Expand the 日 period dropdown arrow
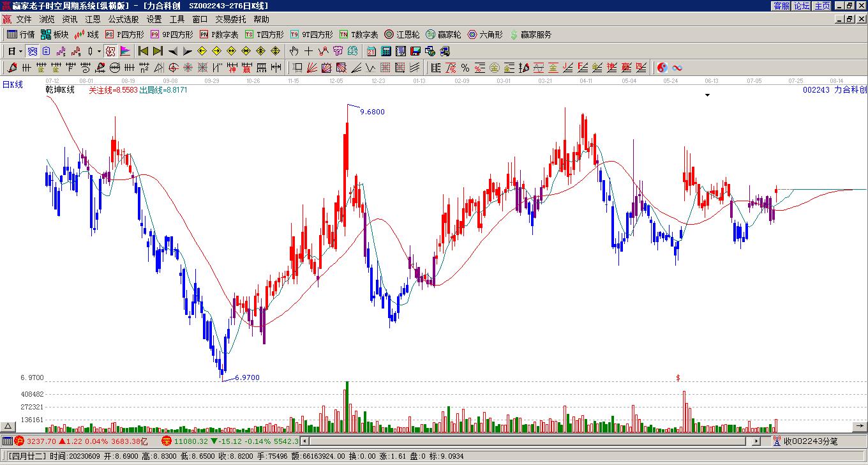This screenshot has width=868, height=465. pos(20,51)
